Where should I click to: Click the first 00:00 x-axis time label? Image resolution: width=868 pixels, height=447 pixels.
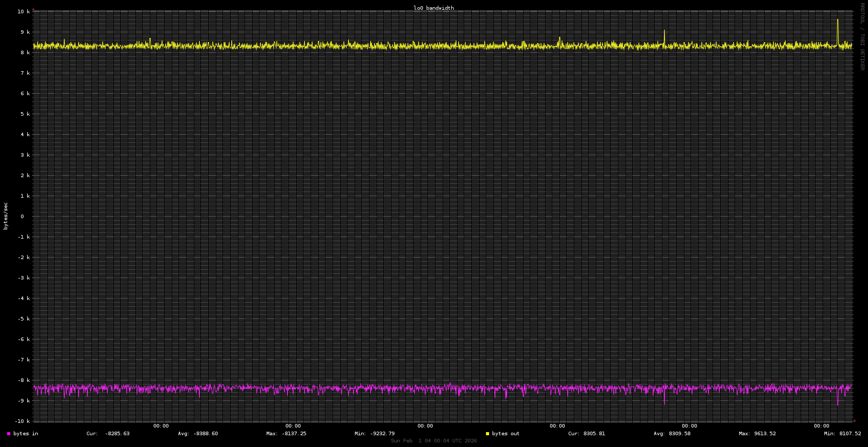point(161,426)
